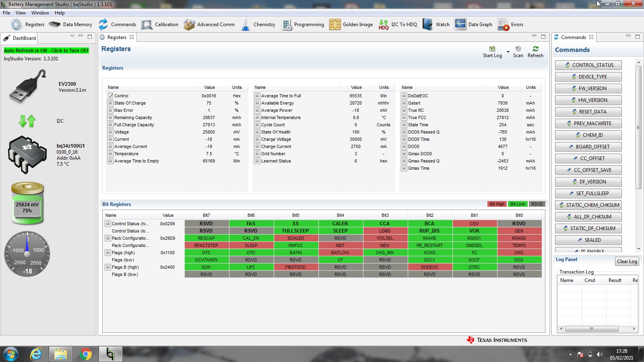Screen dimensions: 644x362
Task: Open the View menu
Action: (21, 13)
